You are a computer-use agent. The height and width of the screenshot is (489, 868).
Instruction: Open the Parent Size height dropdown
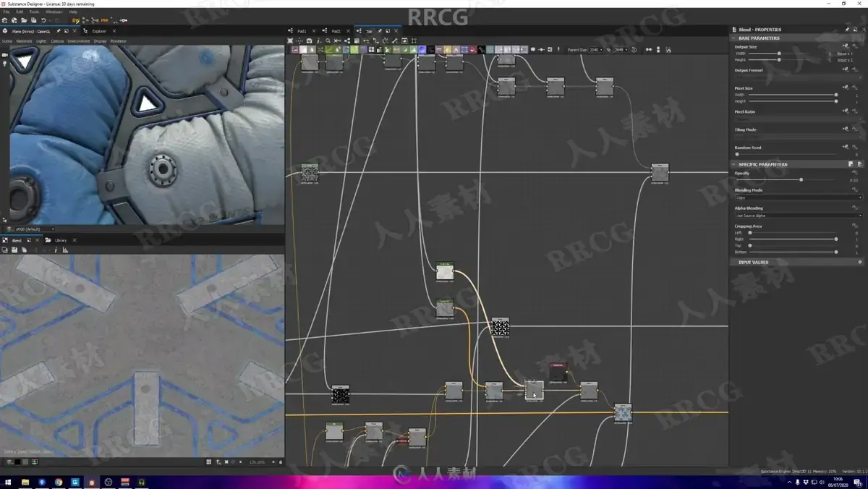pyautogui.click(x=621, y=49)
